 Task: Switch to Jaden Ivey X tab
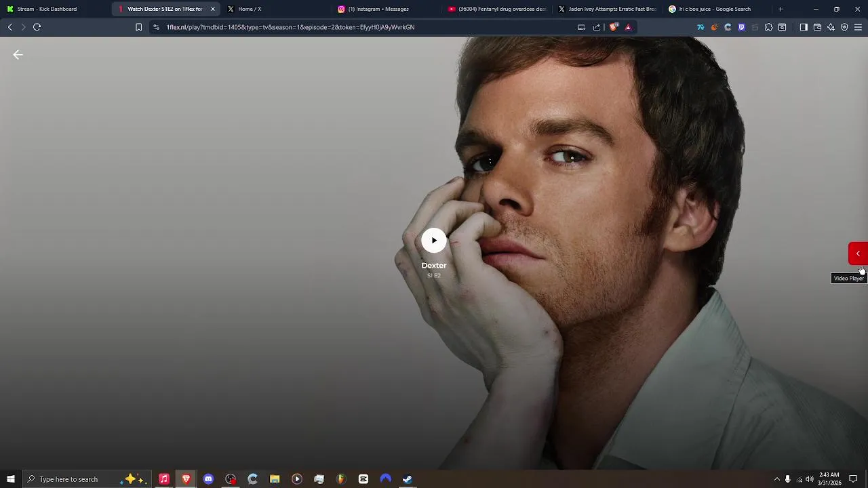(x=608, y=9)
